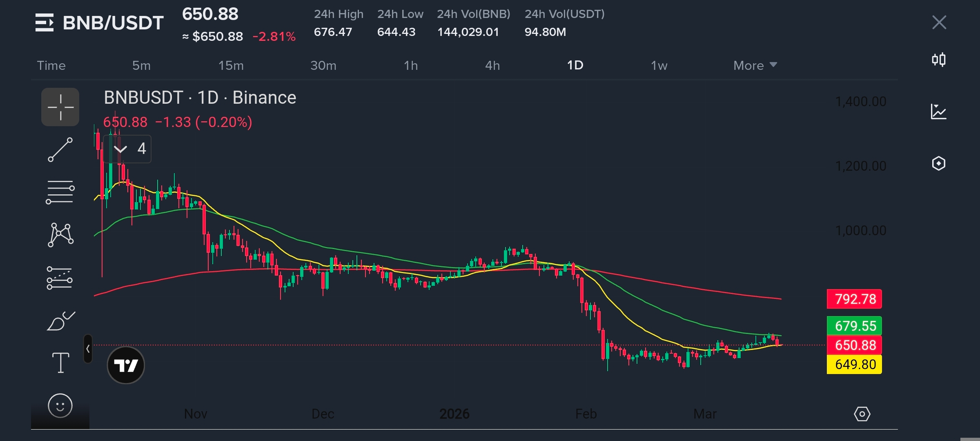Expand the indicator legend showing 4
The width and height of the screenshot is (980, 441).
[127, 149]
